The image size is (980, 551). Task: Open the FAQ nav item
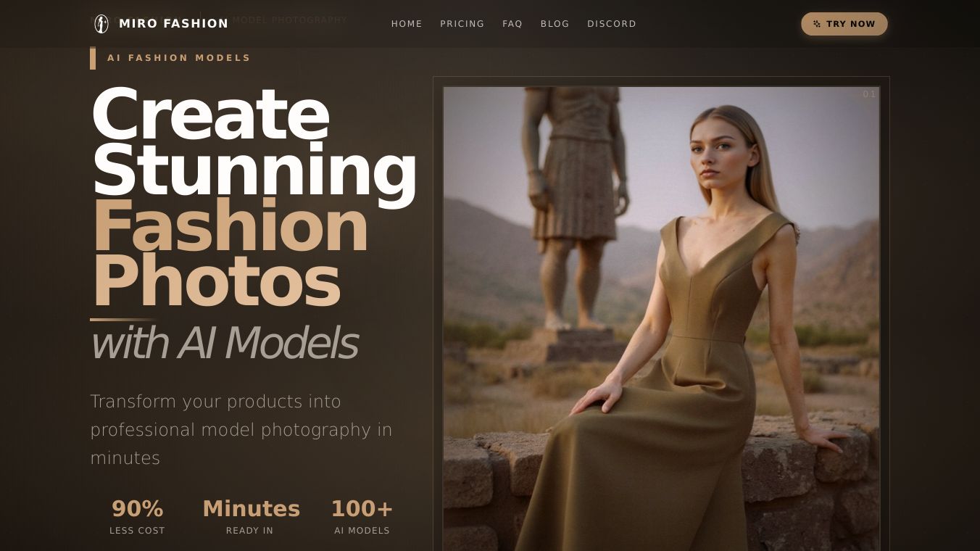coord(512,24)
